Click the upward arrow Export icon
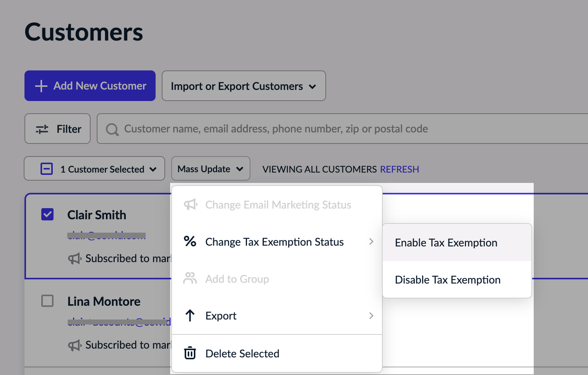The image size is (588, 375). [x=190, y=316]
